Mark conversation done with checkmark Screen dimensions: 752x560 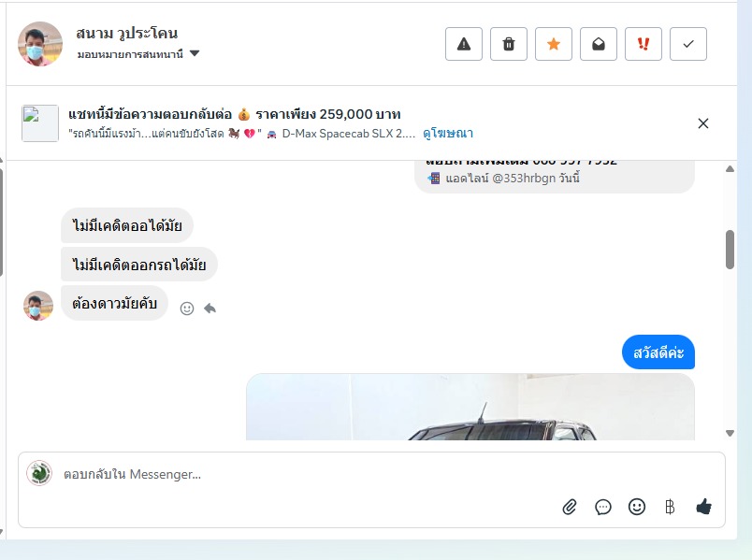click(x=688, y=44)
